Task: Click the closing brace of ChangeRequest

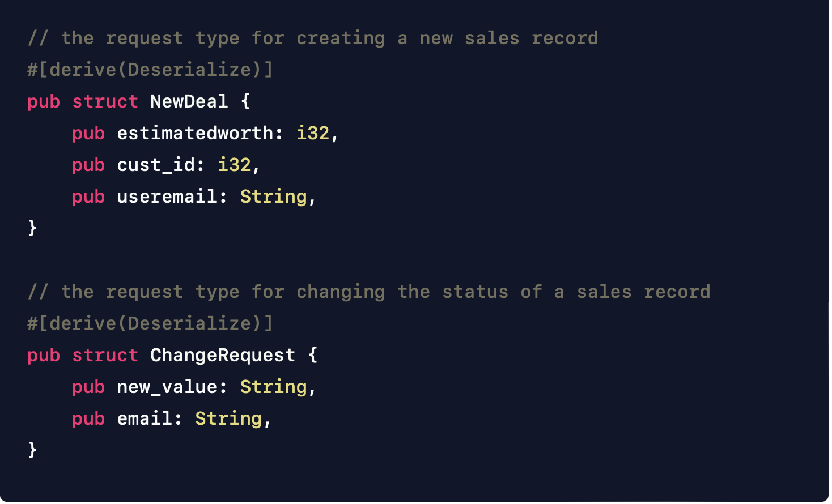Action: pyautogui.click(x=32, y=450)
